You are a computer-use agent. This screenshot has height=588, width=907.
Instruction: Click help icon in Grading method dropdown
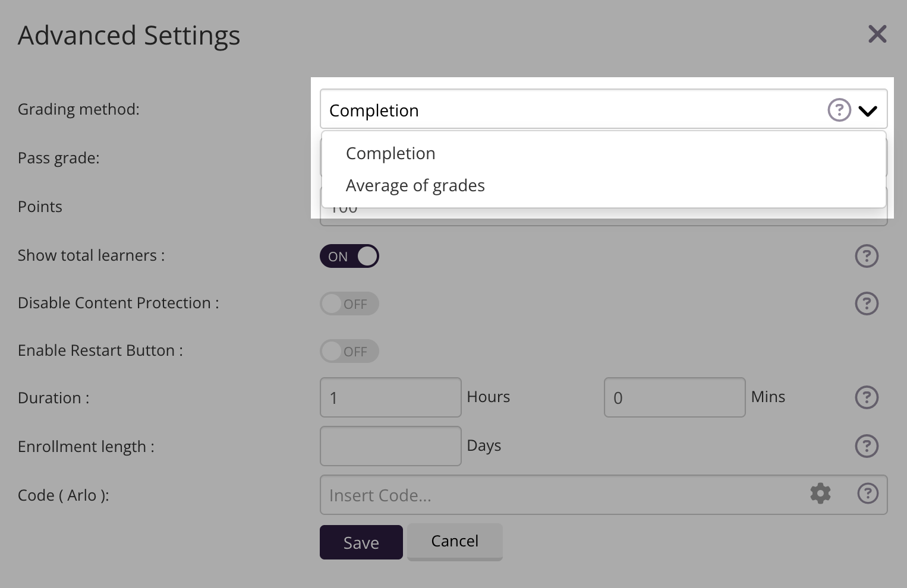coord(839,110)
